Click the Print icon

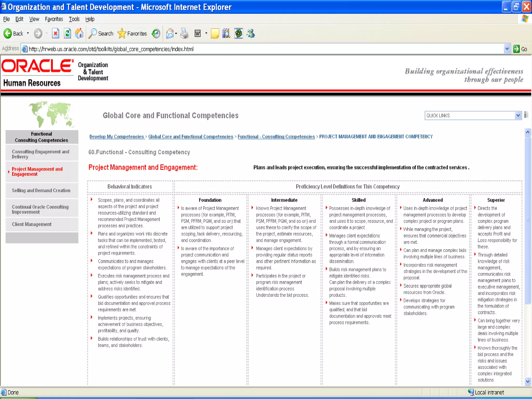tap(184, 34)
